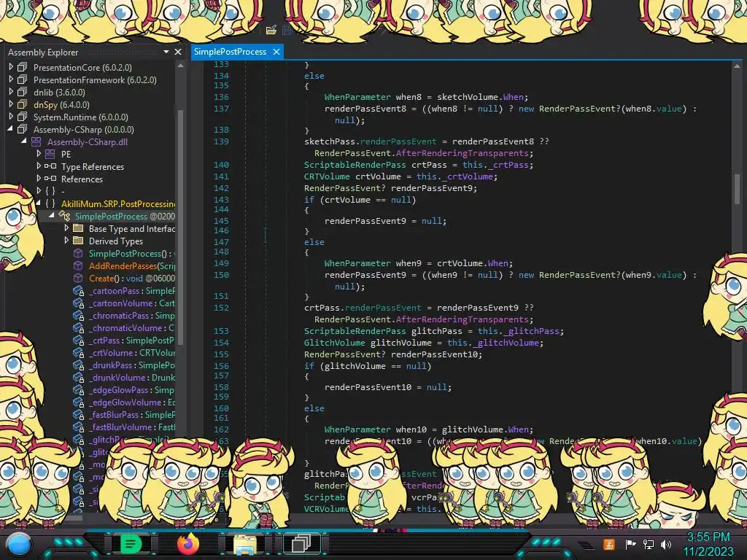Select the _chromaticVolume field in tree
The width and height of the screenshot is (747, 560).
131,328
